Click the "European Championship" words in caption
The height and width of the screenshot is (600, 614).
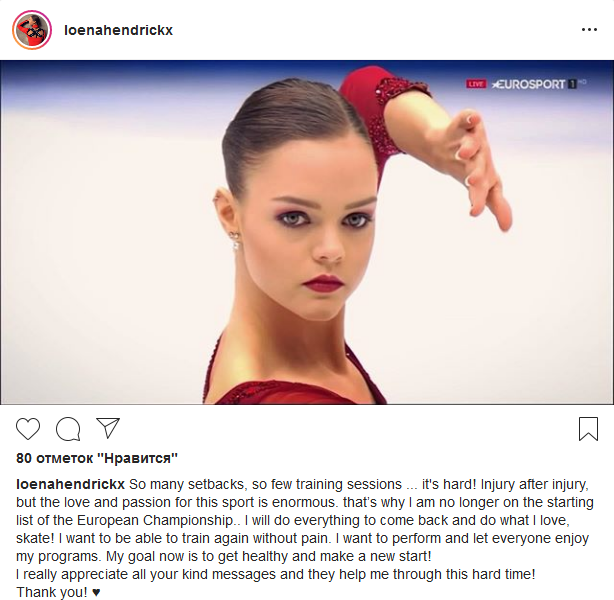click(155, 520)
